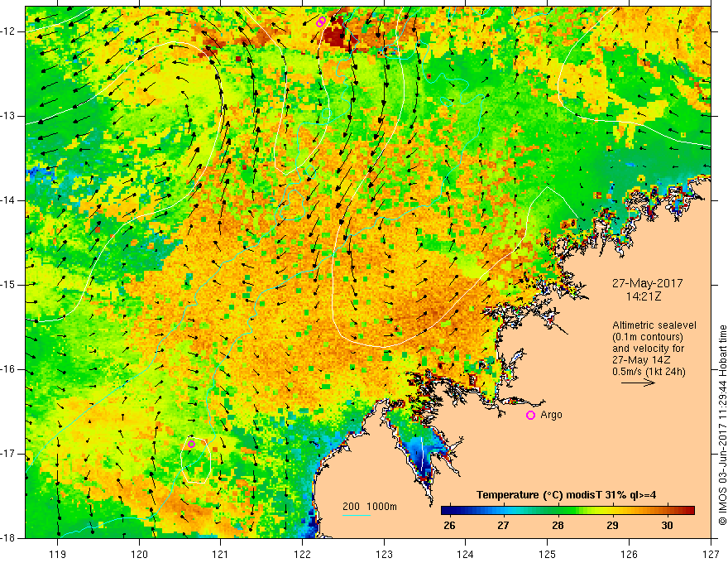
Task: Click longitude axis label 123
Action: coord(384,554)
